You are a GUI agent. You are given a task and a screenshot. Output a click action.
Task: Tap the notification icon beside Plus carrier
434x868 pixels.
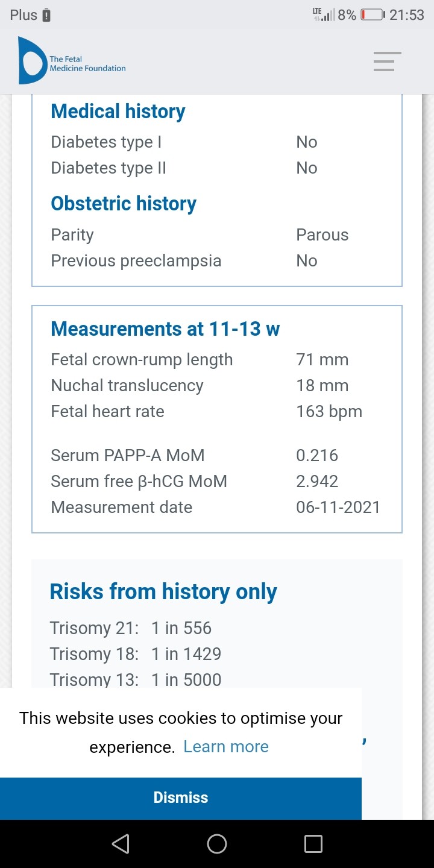coord(46,16)
